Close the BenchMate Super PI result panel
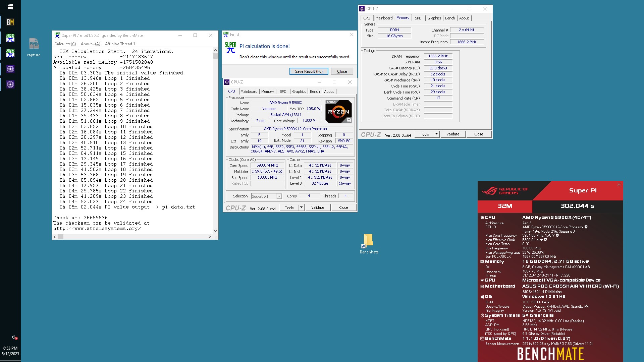Image resolution: width=644 pixels, height=362 pixels. click(x=619, y=185)
